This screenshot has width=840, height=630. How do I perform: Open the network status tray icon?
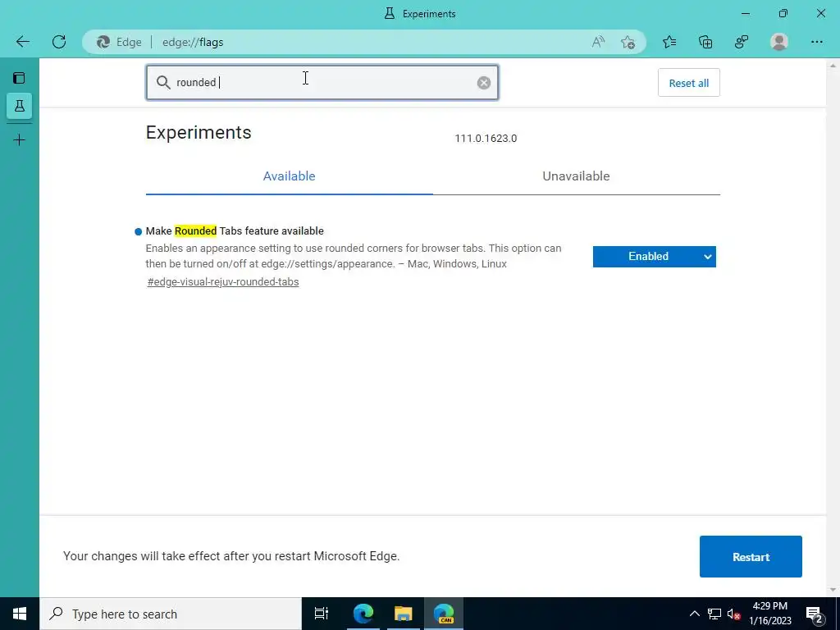[x=714, y=614]
